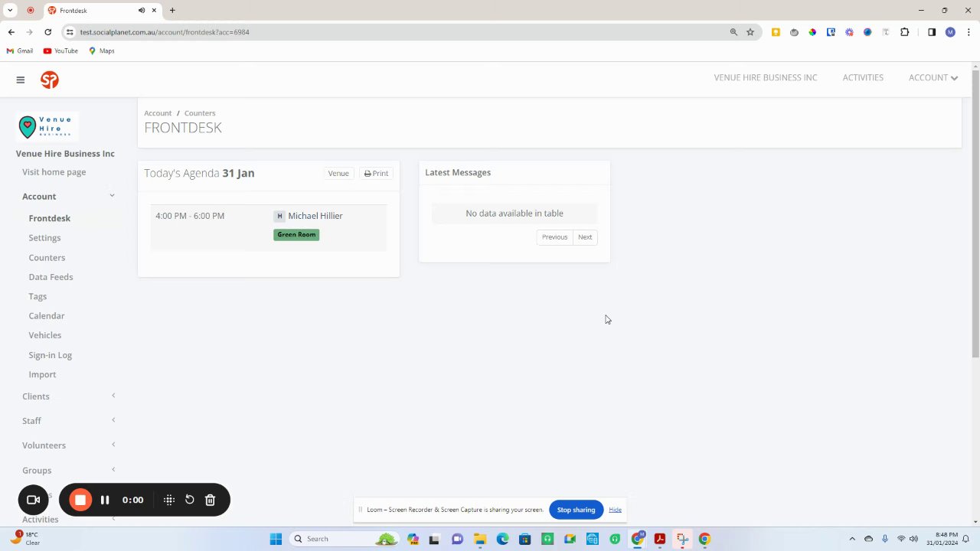
Task: Click Stop sharing button
Action: pos(576,510)
